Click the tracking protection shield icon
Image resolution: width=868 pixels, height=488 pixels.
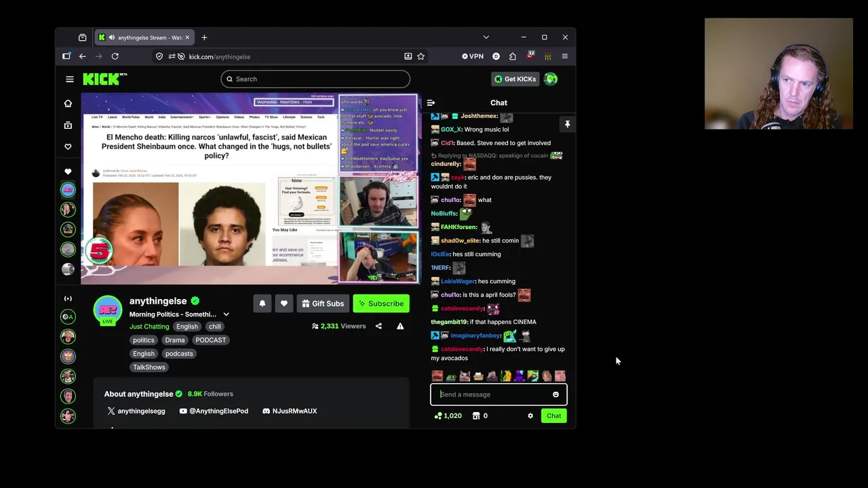(159, 57)
